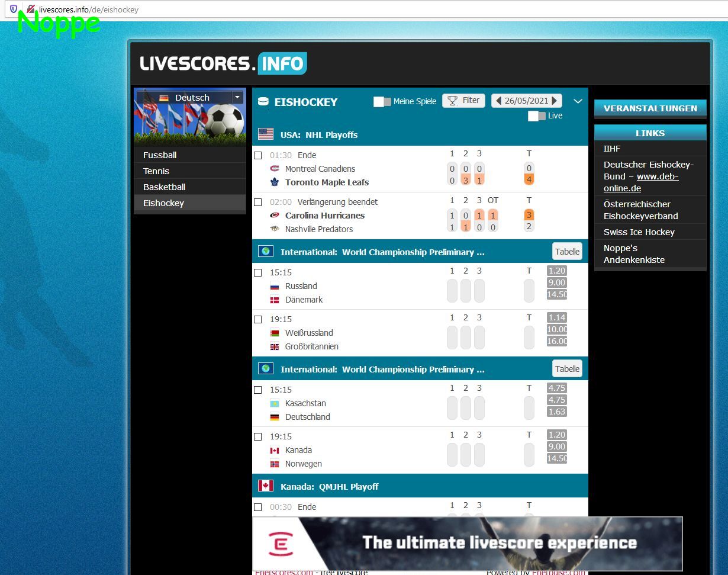
Task: Click Carolina's total score of 3
Action: click(529, 214)
